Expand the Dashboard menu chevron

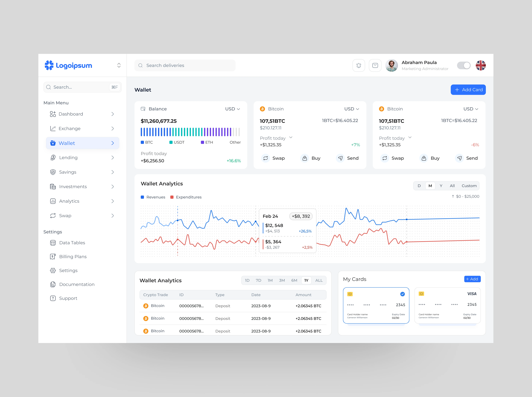click(x=113, y=114)
